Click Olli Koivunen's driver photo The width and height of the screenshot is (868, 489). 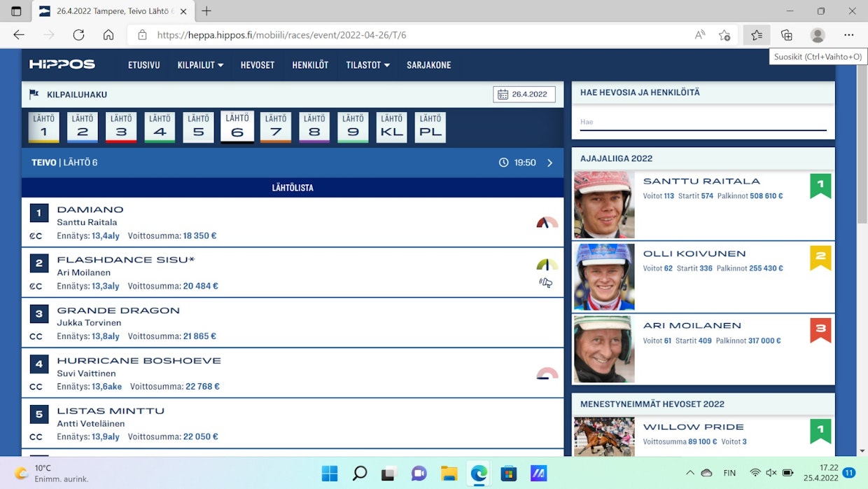[604, 277]
